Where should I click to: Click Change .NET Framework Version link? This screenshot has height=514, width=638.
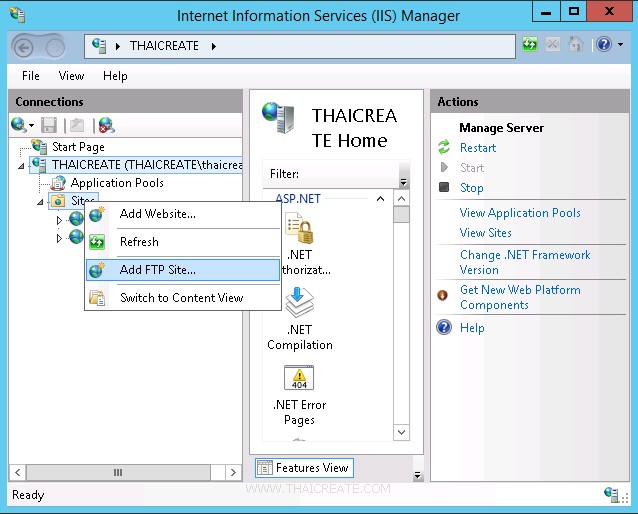(525, 262)
